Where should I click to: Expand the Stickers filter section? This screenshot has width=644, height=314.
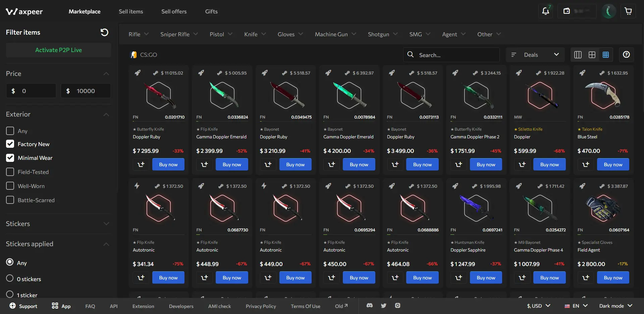point(106,224)
